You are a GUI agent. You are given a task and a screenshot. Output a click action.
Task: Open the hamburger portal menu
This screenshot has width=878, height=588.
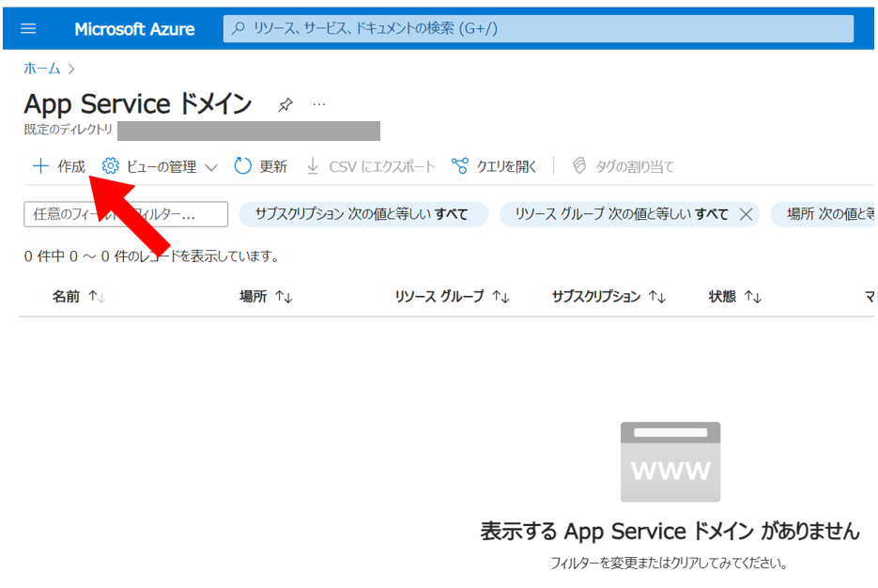(28, 28)
